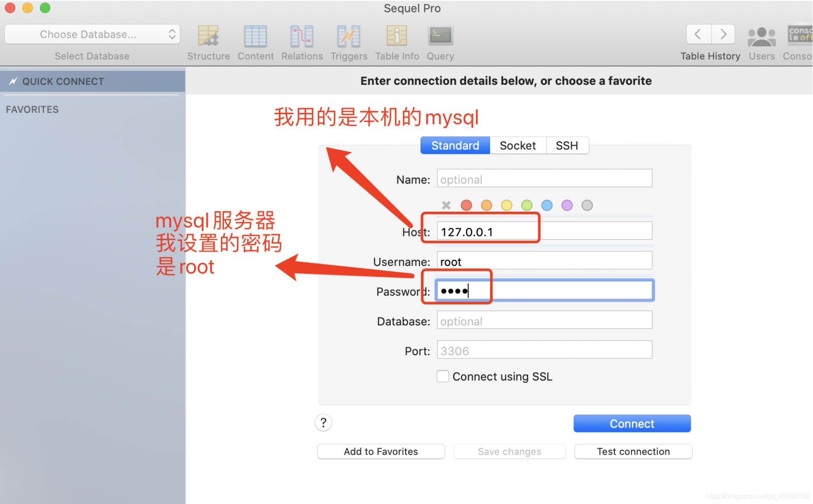Focus the Password input field
The width and height of the screenshot is (813, 504).
544,291
